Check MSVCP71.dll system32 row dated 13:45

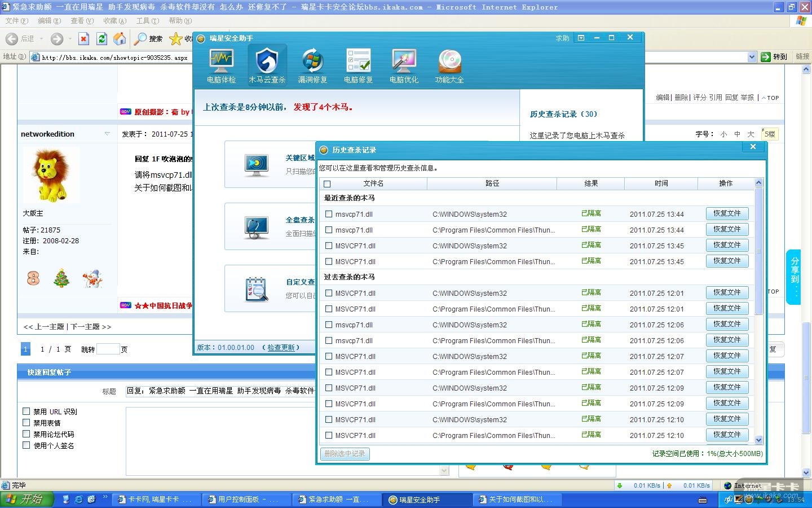(329, 246)
